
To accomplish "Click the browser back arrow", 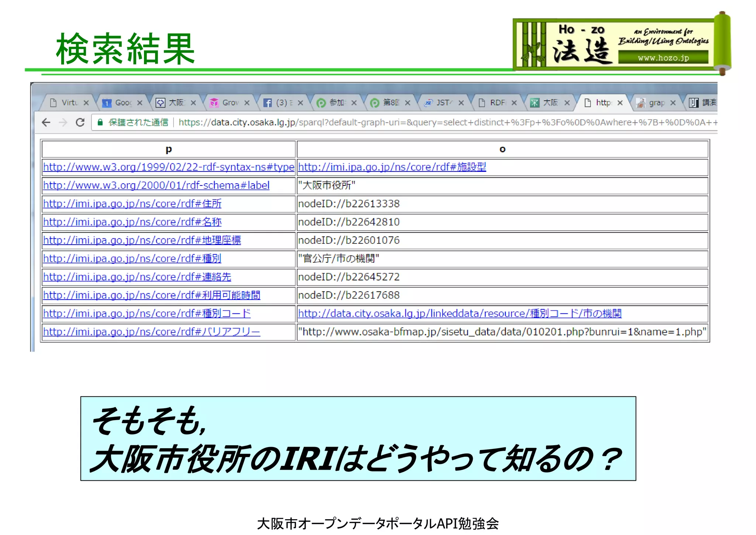I will [x=46, y=122].
